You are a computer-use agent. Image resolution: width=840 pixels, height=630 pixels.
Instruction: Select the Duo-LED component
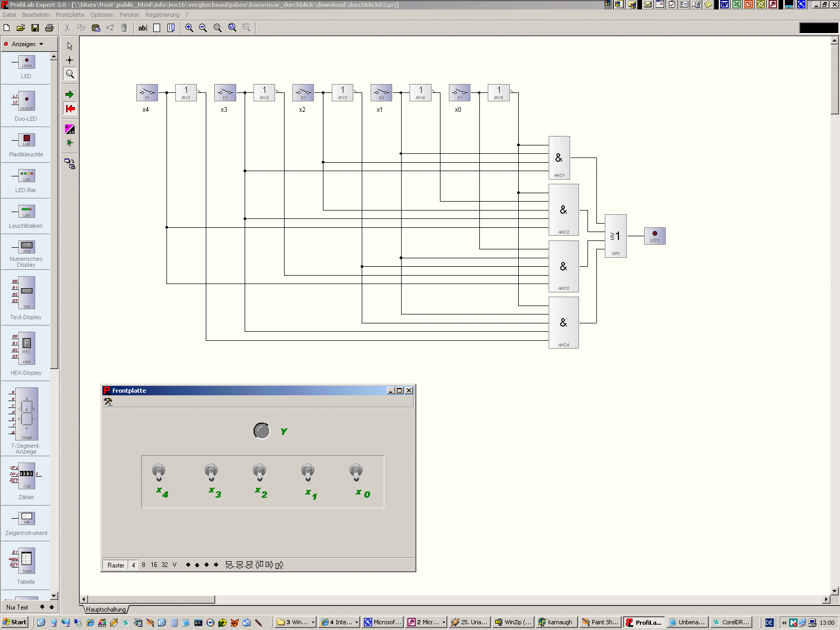(26, 106)
